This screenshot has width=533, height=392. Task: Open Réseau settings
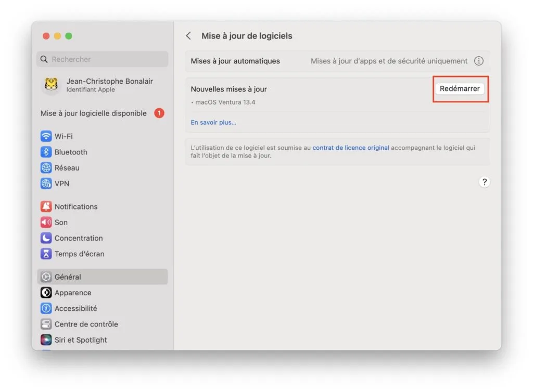(x=46, y=167)
